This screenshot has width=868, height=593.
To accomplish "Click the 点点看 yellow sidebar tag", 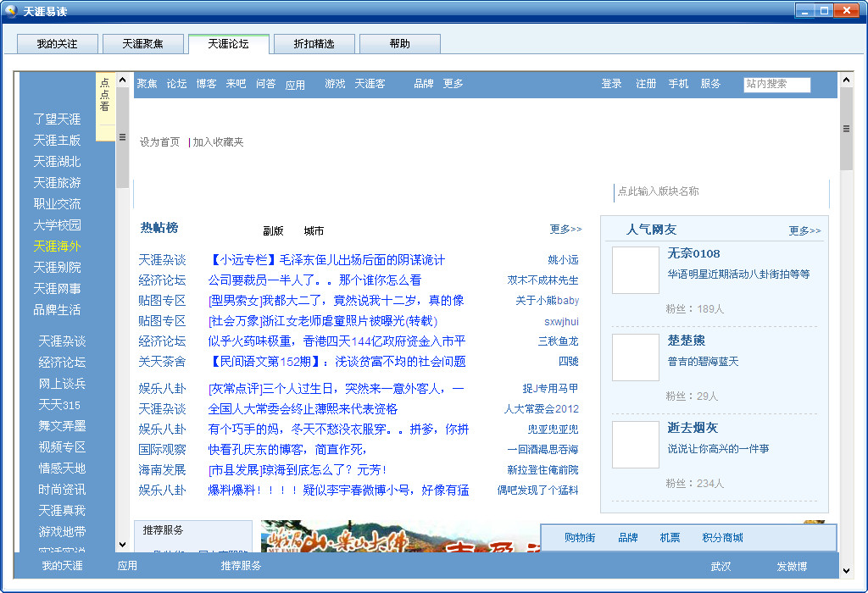I will click(104, 106).
